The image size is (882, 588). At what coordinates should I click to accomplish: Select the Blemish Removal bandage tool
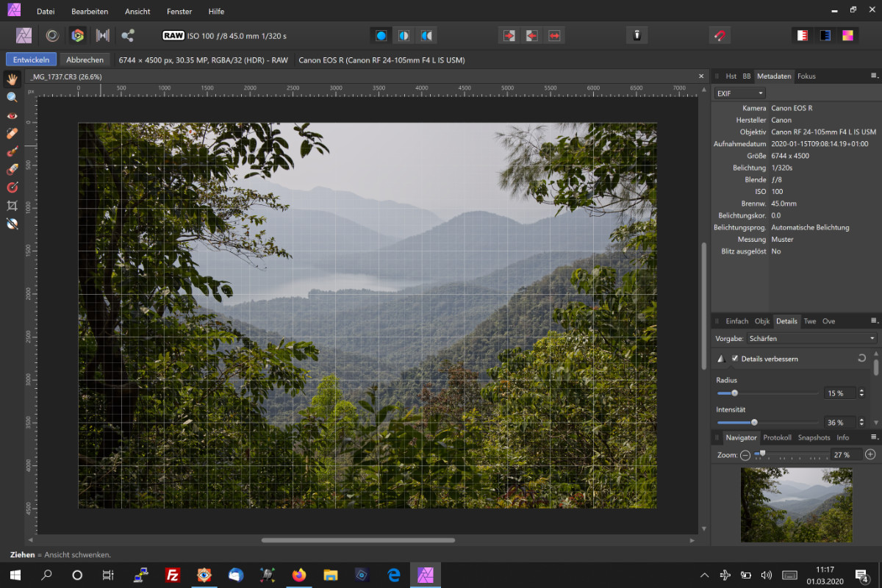(x=12, y=133)
